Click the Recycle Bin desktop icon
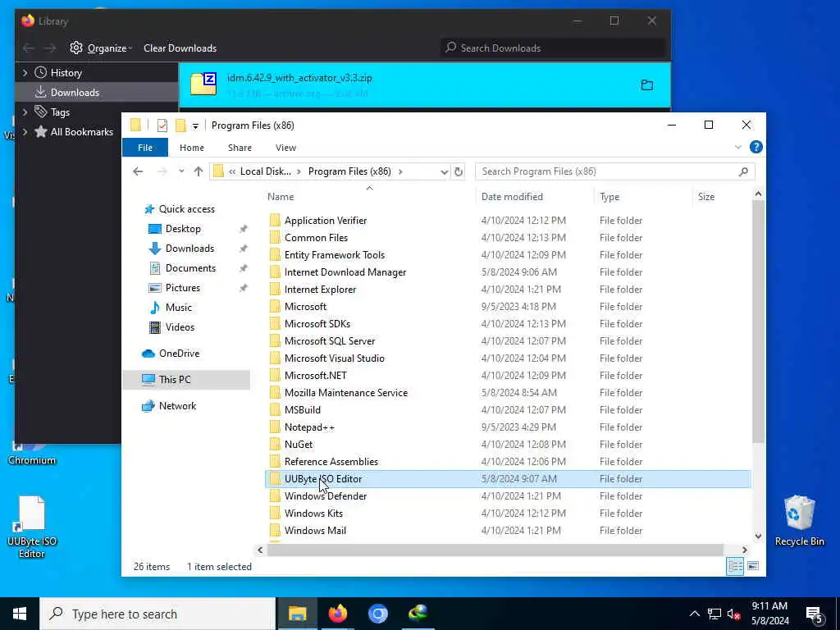This screenshot has height=630, width=840. tap(799, 520)
